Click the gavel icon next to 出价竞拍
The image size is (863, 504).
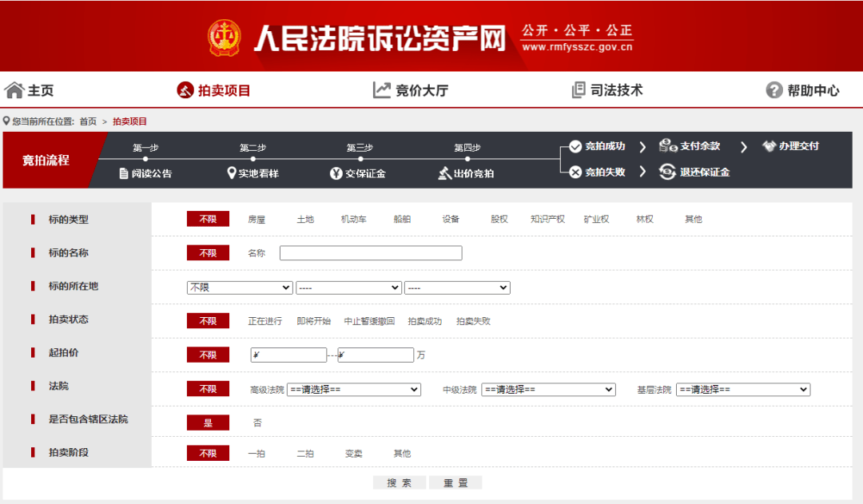(x=445, y=173)
